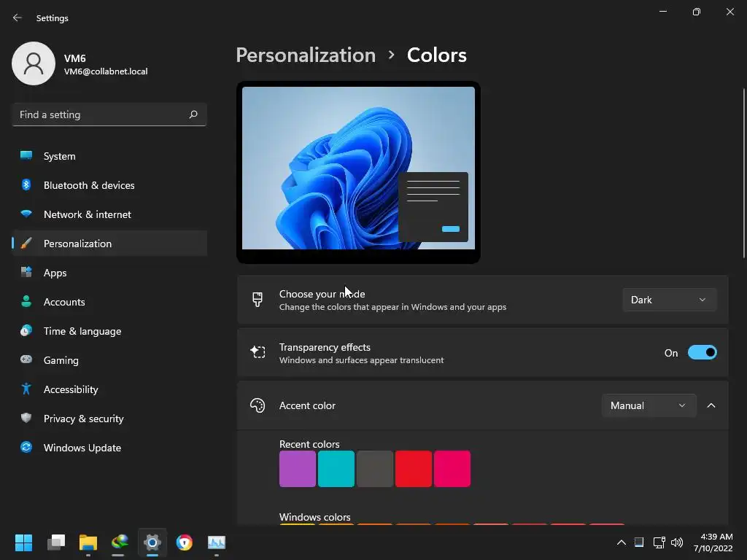Pick the pink recent color
Screen dimensions: 747x560
pos(452,469)
